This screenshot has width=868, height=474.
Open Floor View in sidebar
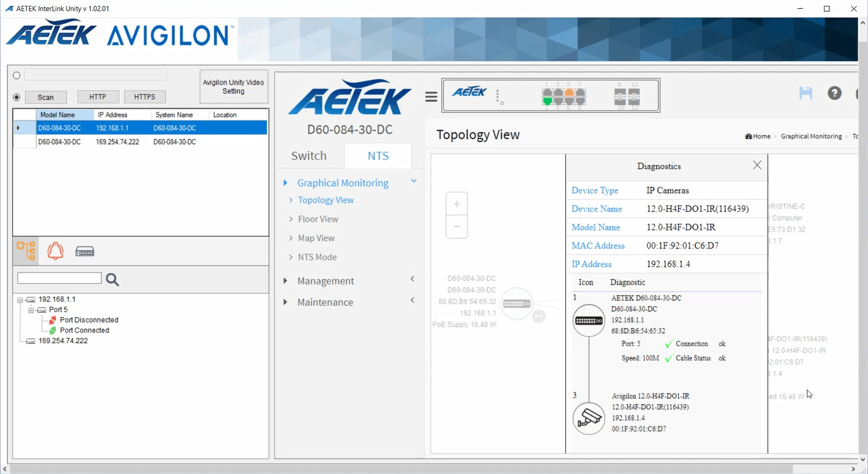pyautogui.click(x=318, y=219)
